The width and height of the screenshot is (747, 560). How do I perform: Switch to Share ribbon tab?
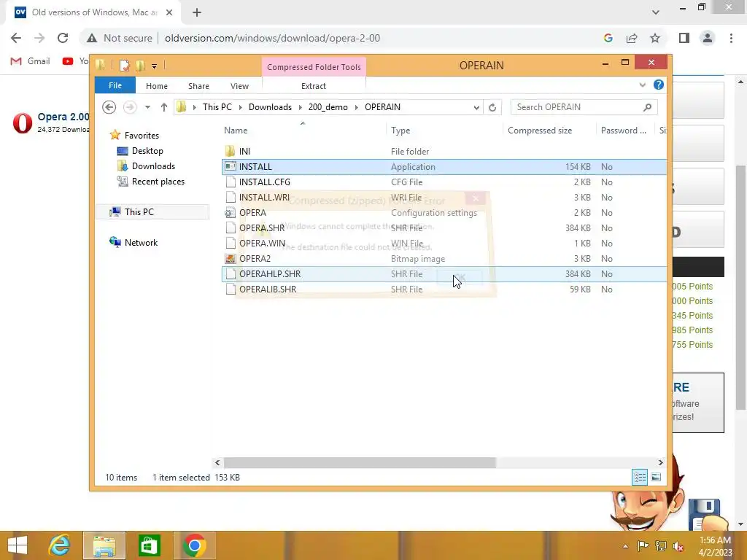point(198,86)
